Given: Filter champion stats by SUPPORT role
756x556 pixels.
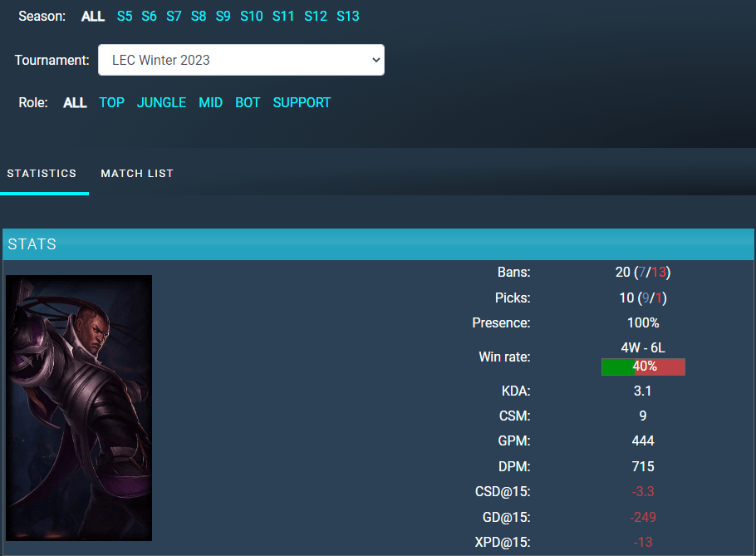Looking at the screenshot, I should pyautogui.click(x=302, y=103).
